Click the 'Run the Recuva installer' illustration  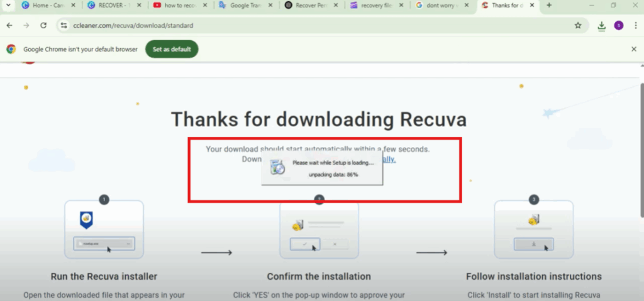click(x=104, y=229)
